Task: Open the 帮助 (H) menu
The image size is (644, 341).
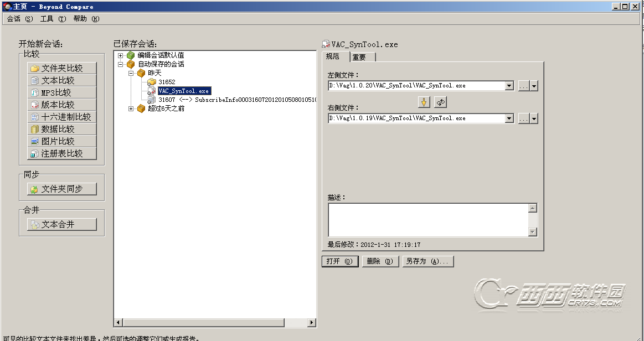Action: (86, 19)
